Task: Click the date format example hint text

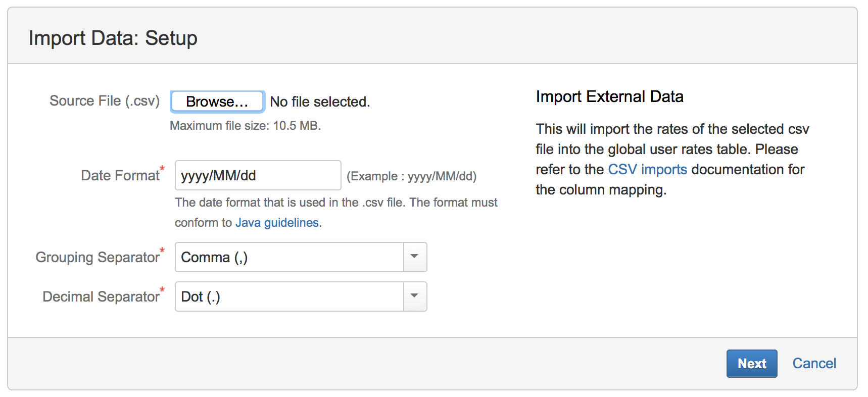Action: point(411,176)
